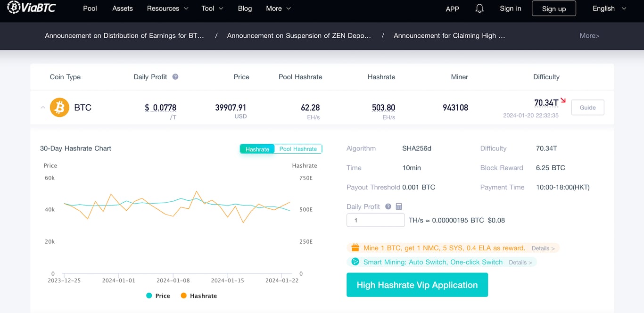Select the Hashrate chart toggle

[x=257, y=149]
